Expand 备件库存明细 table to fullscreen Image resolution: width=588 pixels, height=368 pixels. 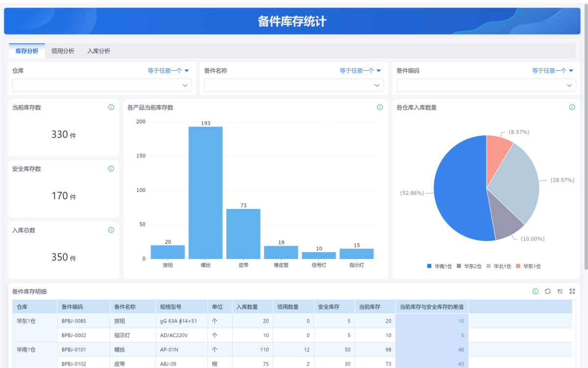[x=572, y=291]
